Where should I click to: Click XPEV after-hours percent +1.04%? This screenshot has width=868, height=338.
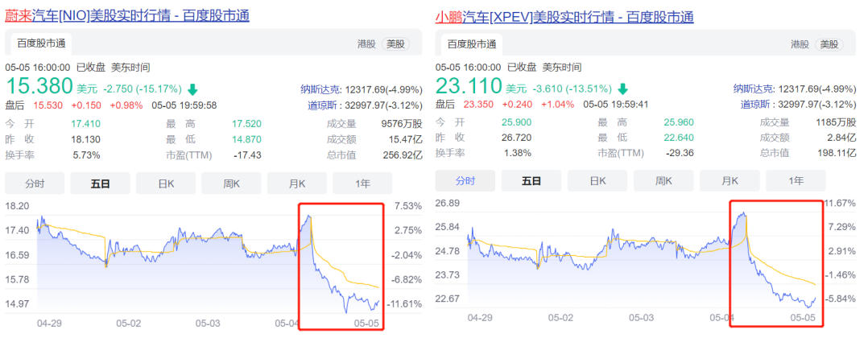(557, 105)
